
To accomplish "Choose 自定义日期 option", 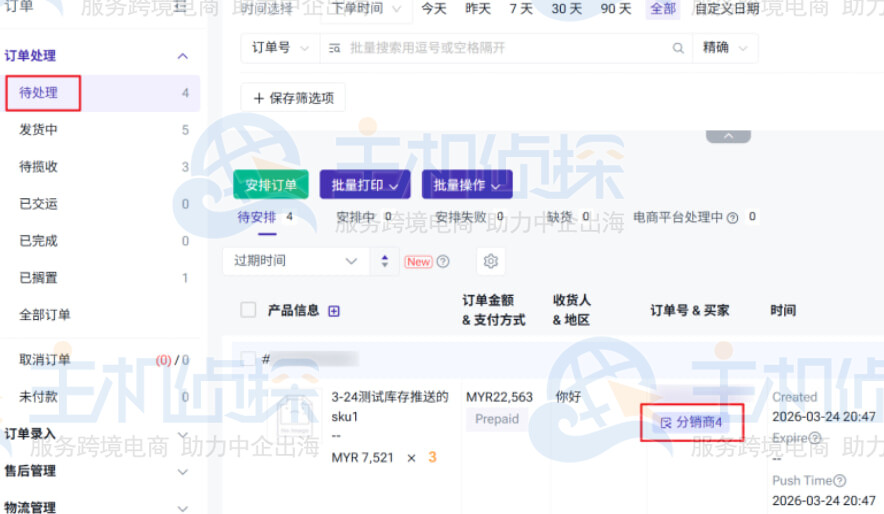I will pyautogui.click(x=727, y=9).
